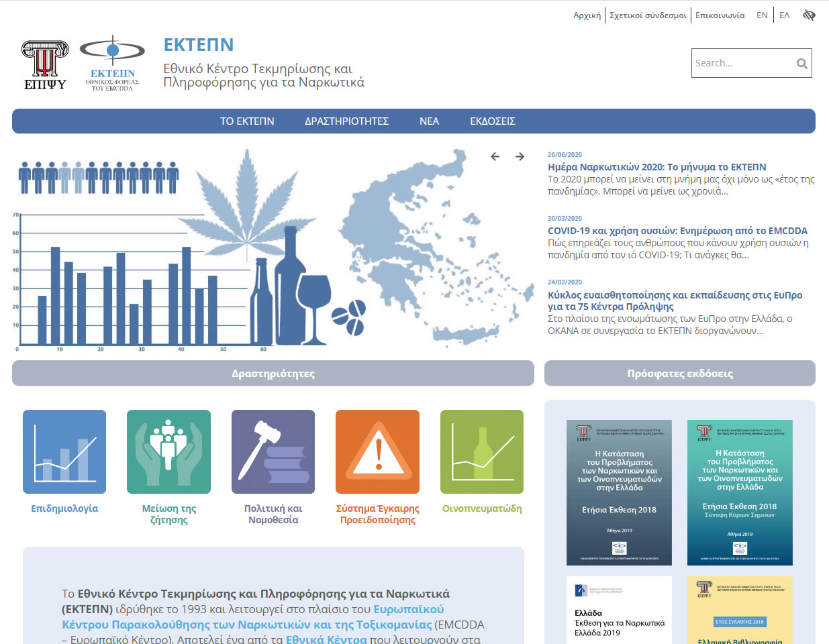829x644 pixels.
Task: Click the news date 30/03/2020
Action: 565,219
